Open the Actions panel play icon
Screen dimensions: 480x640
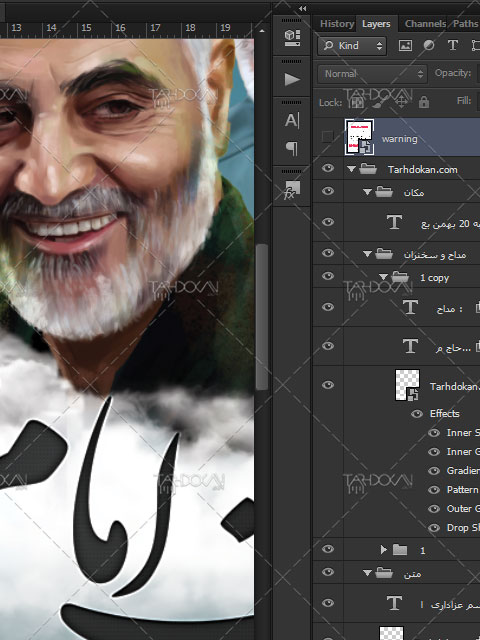point(291,79)
